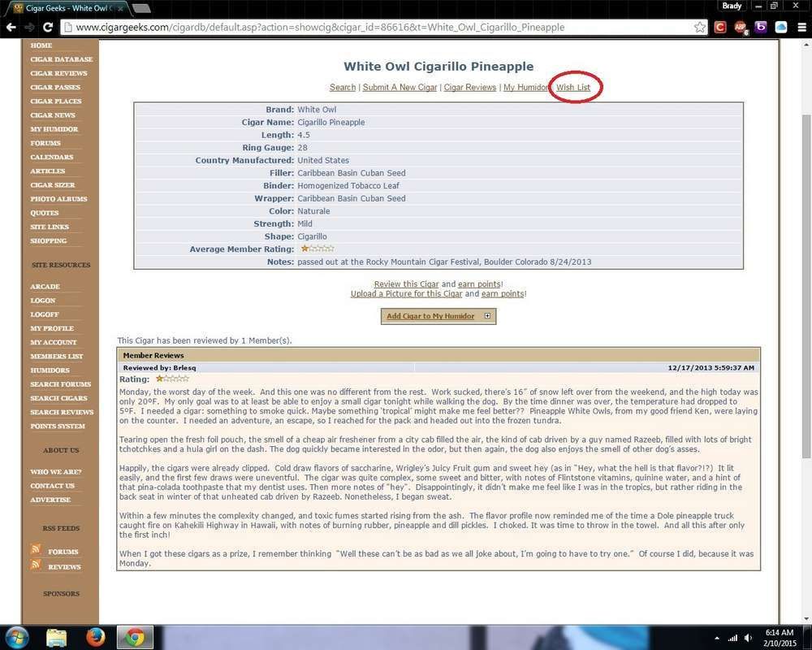Viewport: 812px width, 650px height.
Task: Open Advertise in the sidebar
Action: (50, 500)
